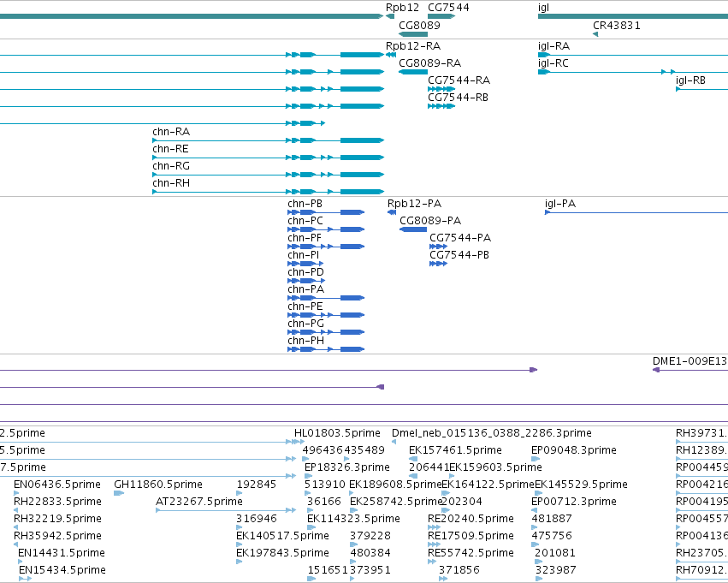The image size is (728, 583).
Task: Click the chn-PA protein label
Action: (x=305, y=289)
